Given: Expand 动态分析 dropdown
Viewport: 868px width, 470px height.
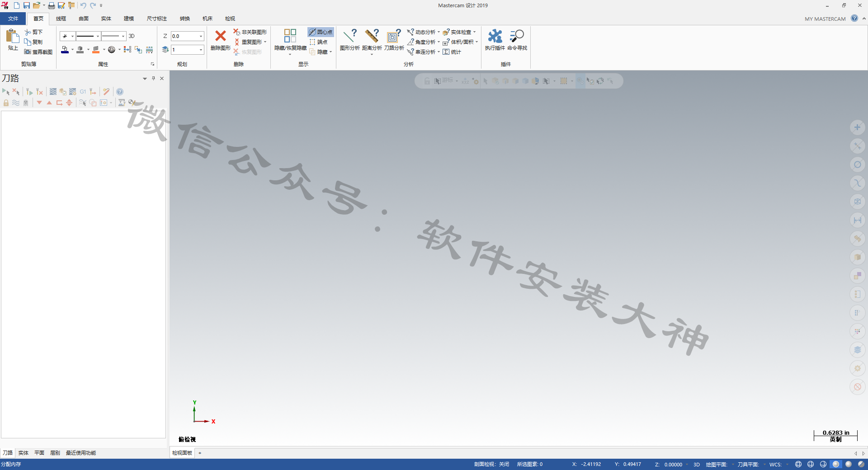Looking at the screenshot, I should [439, 32].
